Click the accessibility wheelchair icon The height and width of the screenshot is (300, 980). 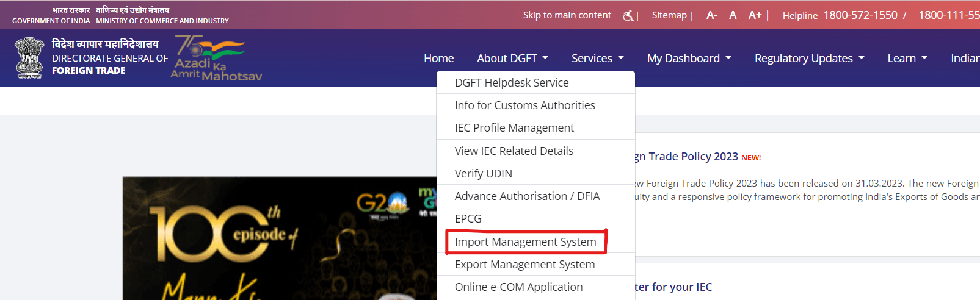(x=628, y=15)
